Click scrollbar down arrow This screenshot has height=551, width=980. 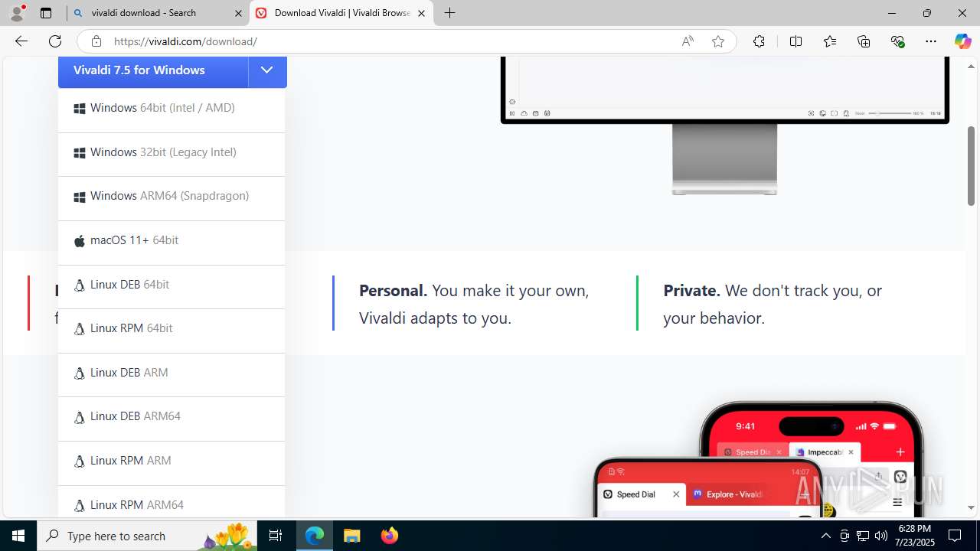tap(971, 508)
